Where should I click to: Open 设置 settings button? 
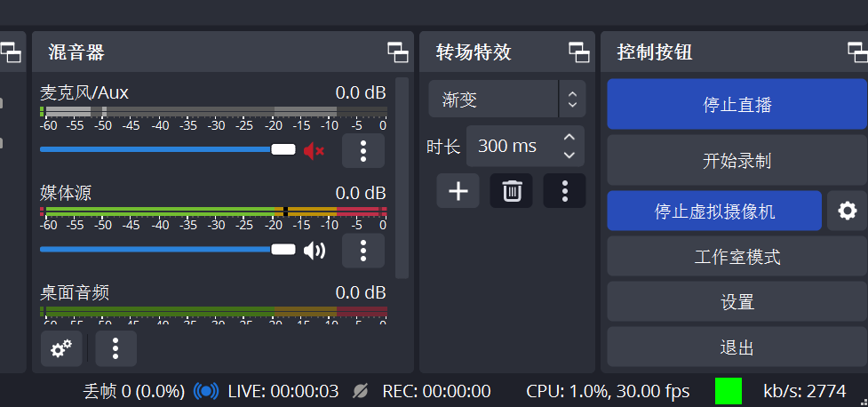click(737, 302)
